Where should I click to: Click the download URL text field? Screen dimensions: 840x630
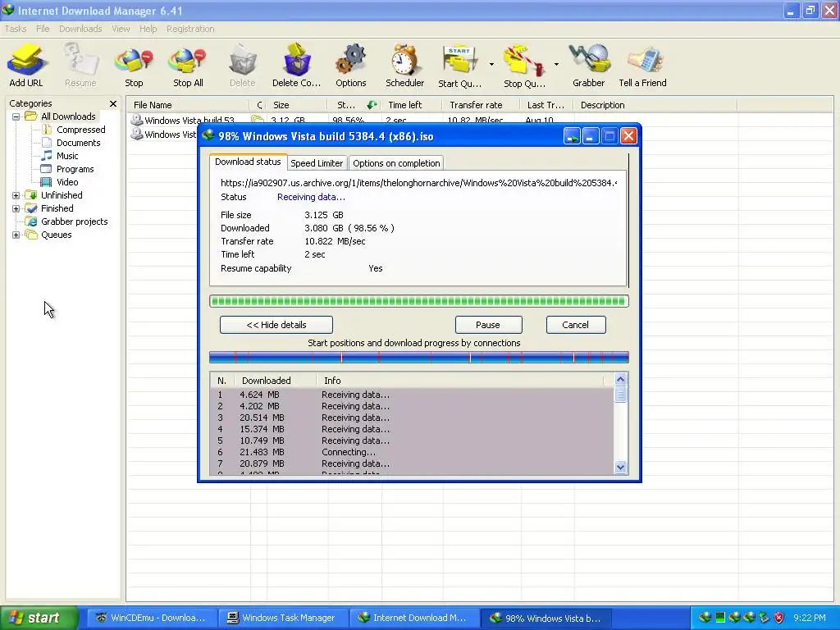[x=419, y=183]
